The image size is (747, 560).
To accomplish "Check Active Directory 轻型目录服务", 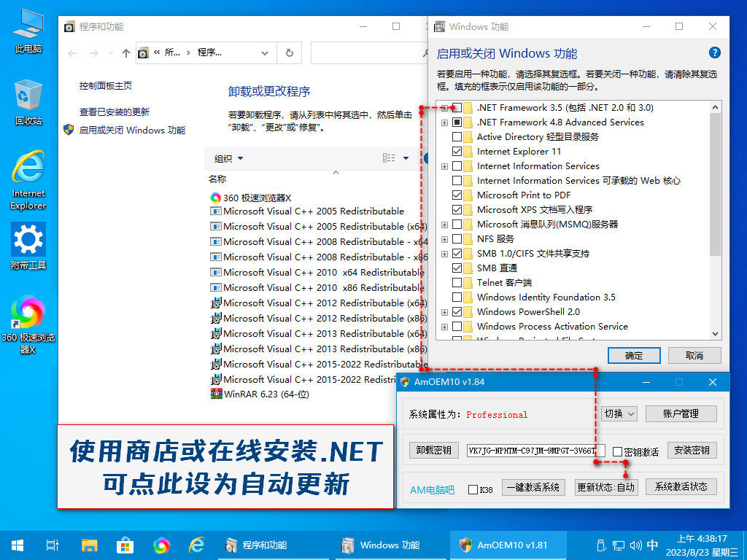I will pos(457,136).
